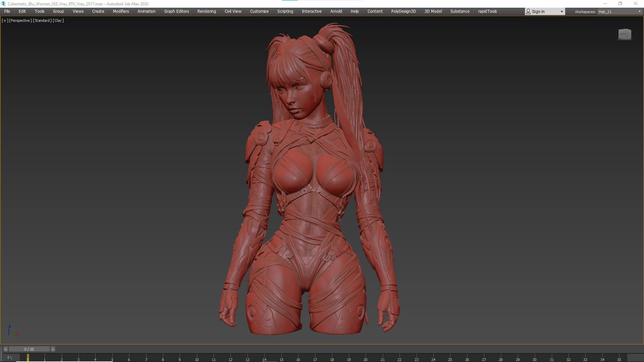Click the 0 / 35 time slider
Viewport: 644px width, 362px height.
(29, 349)
